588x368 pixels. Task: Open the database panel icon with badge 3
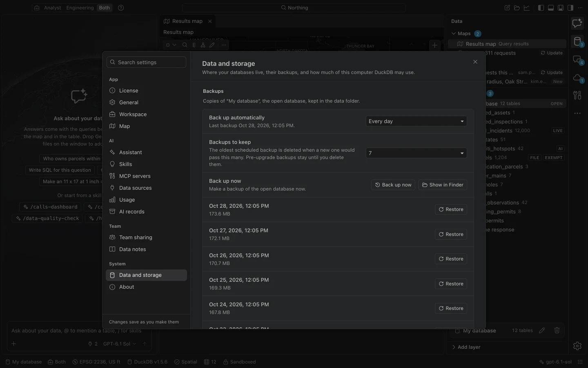point(577,41)
